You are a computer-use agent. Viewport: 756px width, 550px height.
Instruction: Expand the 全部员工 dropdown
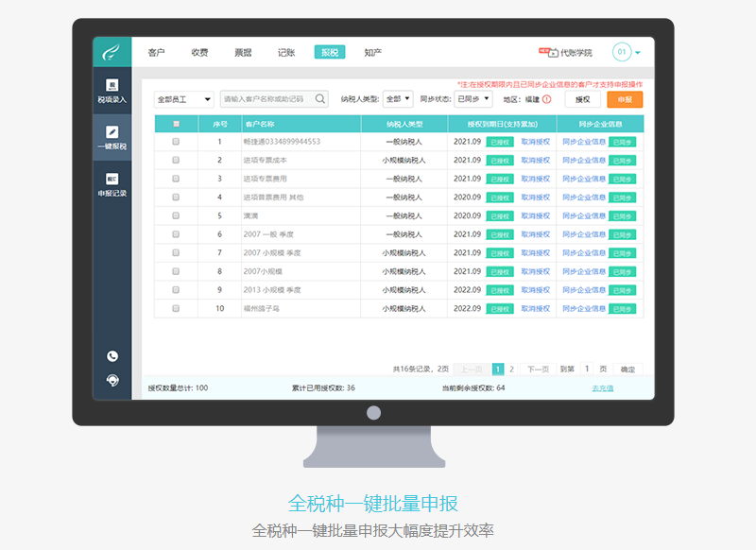tap(183, 99)
